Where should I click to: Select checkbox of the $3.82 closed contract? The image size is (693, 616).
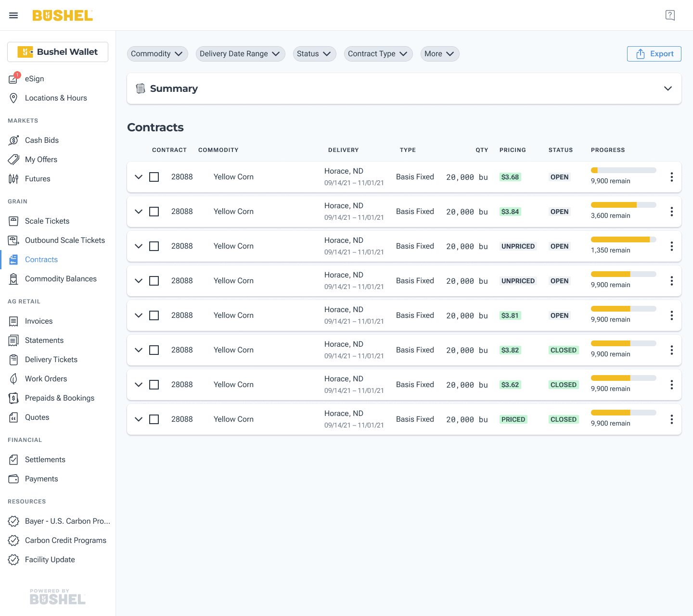click(154, 350)
